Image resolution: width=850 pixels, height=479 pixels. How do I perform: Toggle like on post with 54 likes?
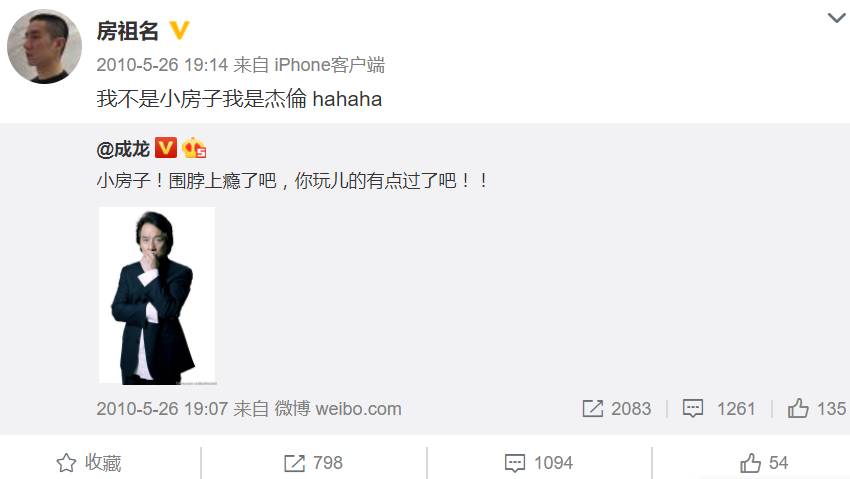click(764, 463)
